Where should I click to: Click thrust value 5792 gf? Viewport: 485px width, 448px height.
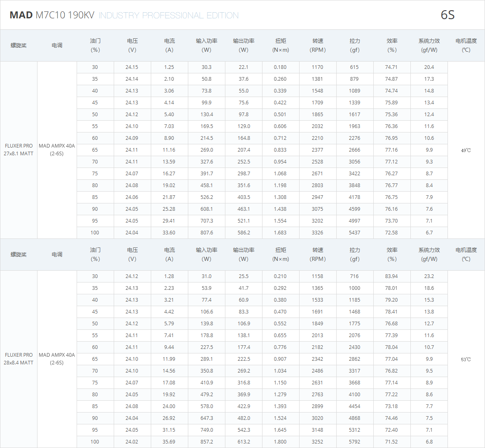point(355,442)
